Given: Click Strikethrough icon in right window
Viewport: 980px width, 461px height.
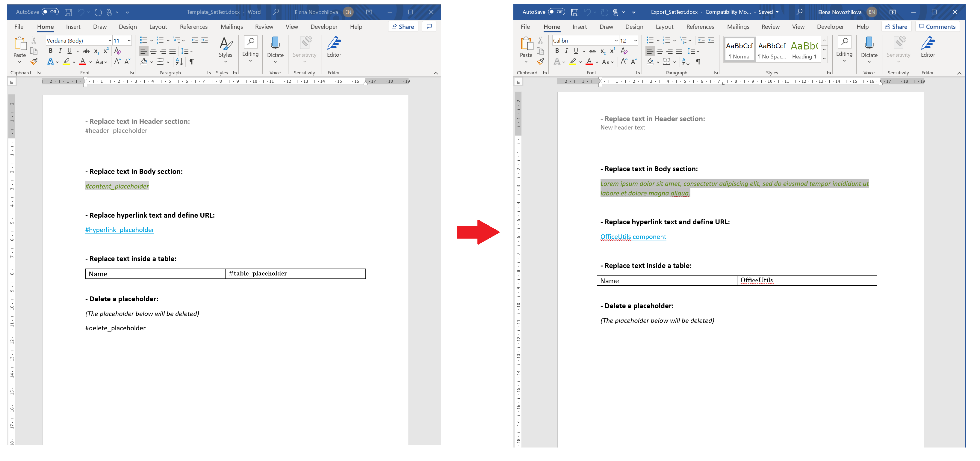Looking at the screenshot, I should tap(592, 51).
